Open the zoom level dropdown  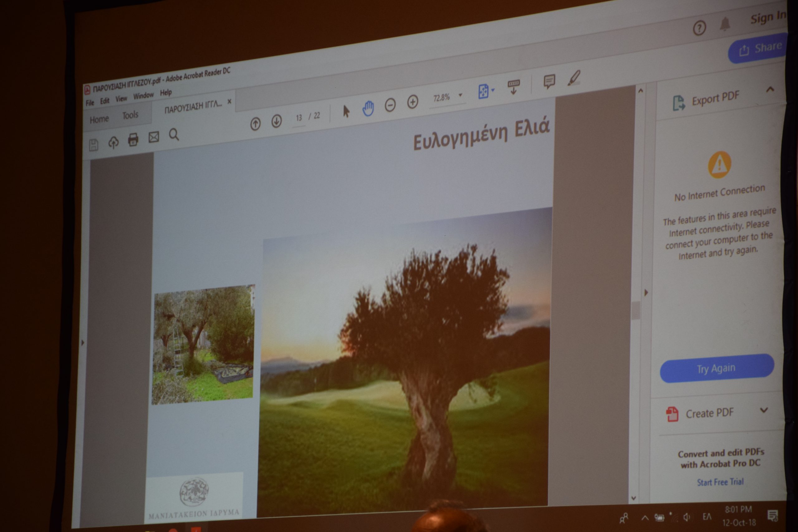click(x=460, y=95)
